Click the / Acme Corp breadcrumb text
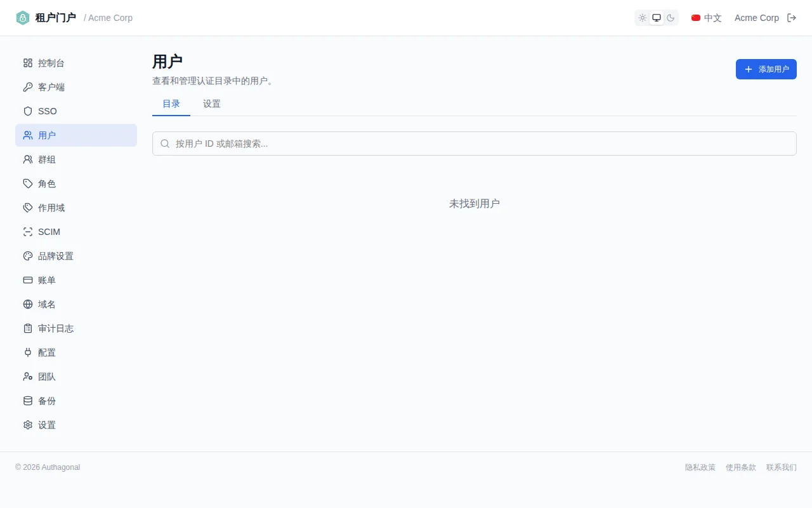The width and height of the screenshot is (812, 508). coord(108,18)
